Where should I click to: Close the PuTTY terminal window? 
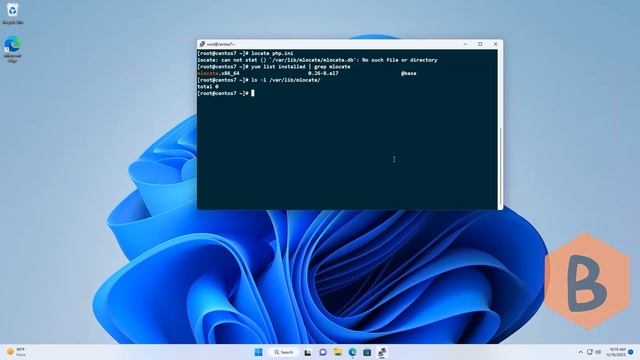point(496,44)
